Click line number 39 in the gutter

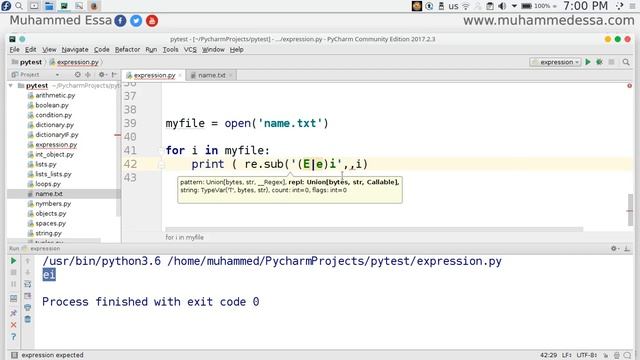click(x=130, y=123)
